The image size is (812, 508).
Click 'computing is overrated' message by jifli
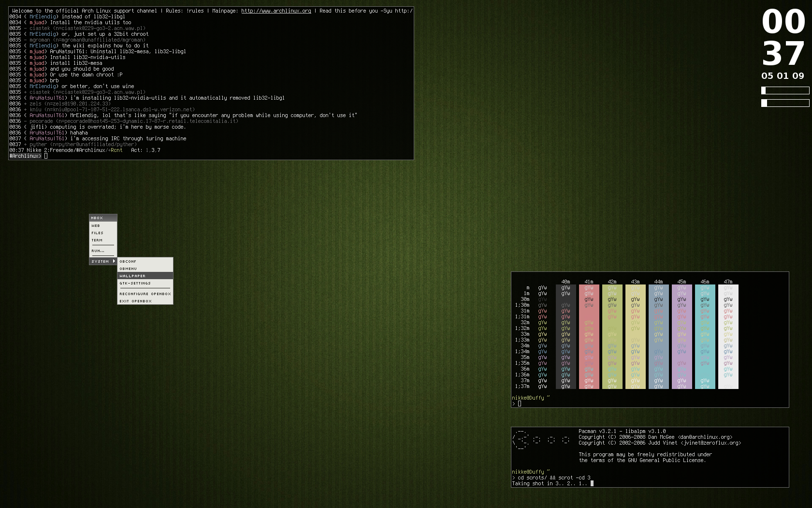click(117, 127)
